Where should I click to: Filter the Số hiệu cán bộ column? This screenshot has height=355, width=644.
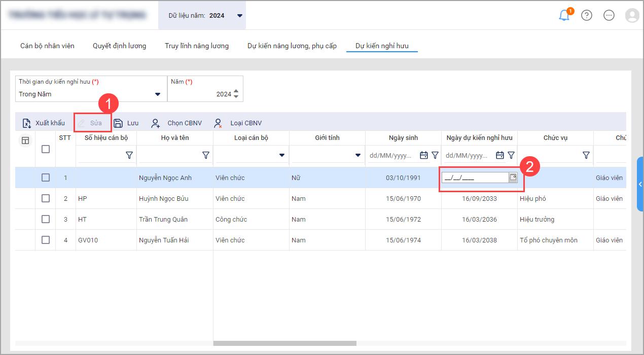click(129, 155)
